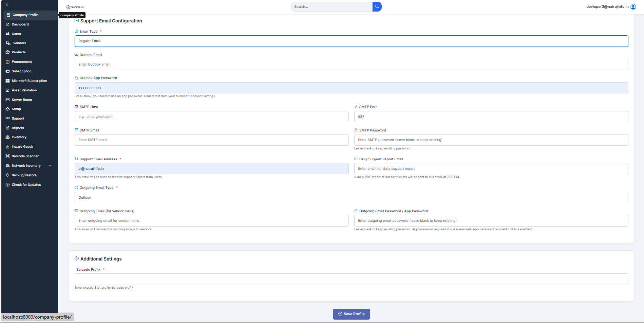The width and height of the screenshot is (644, 323).
Task: Click the Check for Updates download icon
Action: tap(7, 185)
